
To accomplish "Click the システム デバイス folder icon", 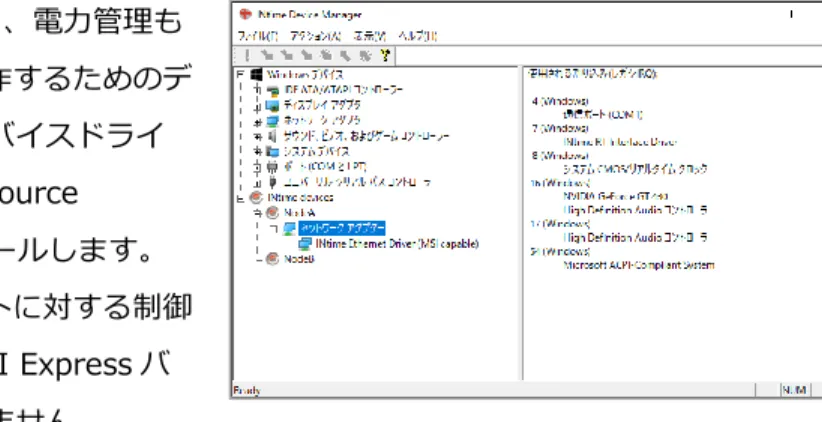I will (272, 152).
